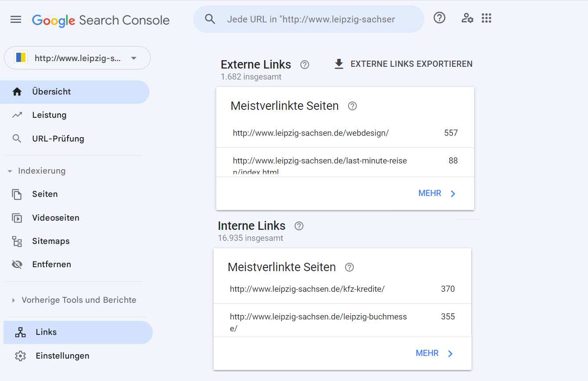588x381 pixels.
Task: Open the last-minute-reisen row
Action: pos(345,162)
